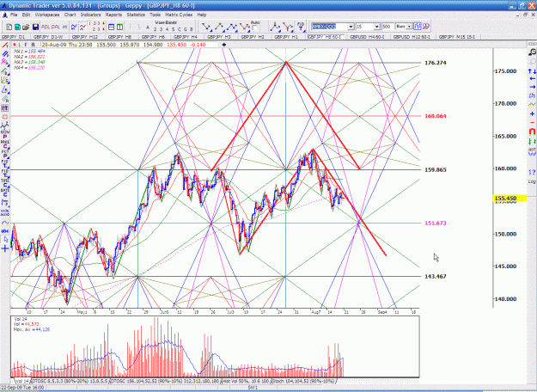Click the R button in chart info bar

pyautogui.click(x=33, y=45)
